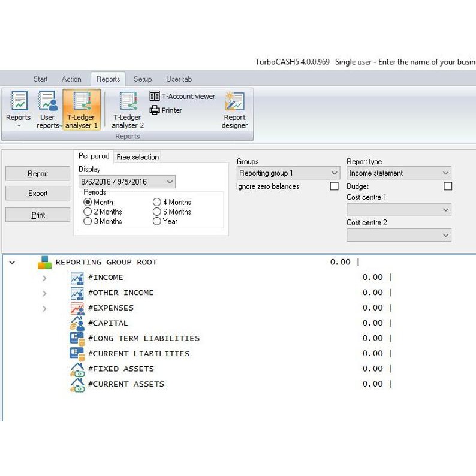Select the 3 Months period radio

click(x=88, y=221)
